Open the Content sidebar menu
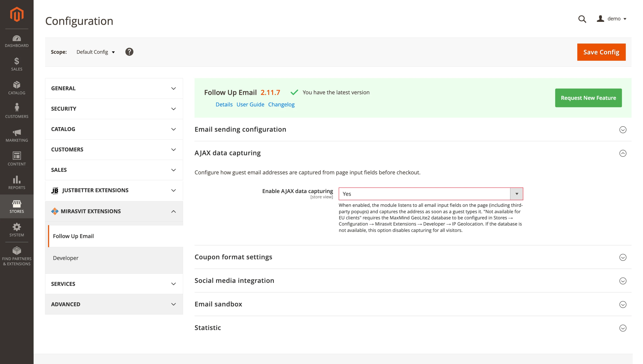This screenshot has height=364, width=643. pyautogui.click(x=17, y=159)
